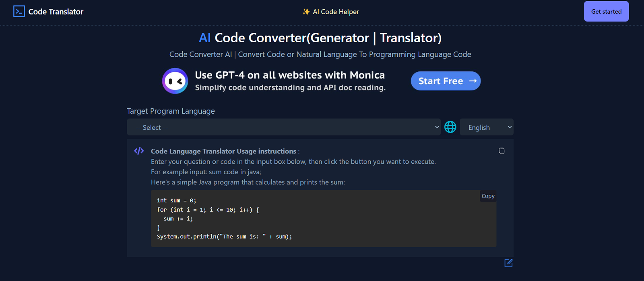Click the Start Free text
This screenshot has width=644, height=281.
pos(441,81)
